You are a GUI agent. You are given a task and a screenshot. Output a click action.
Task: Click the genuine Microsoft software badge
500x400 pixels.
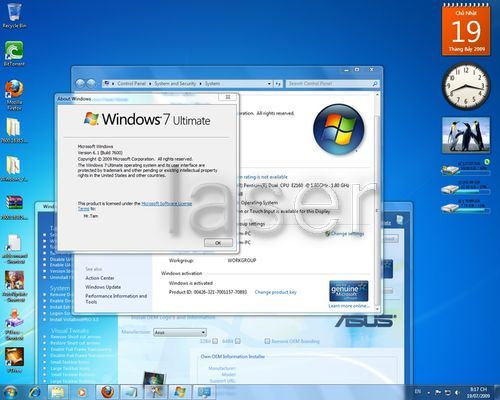coord(349,290)
